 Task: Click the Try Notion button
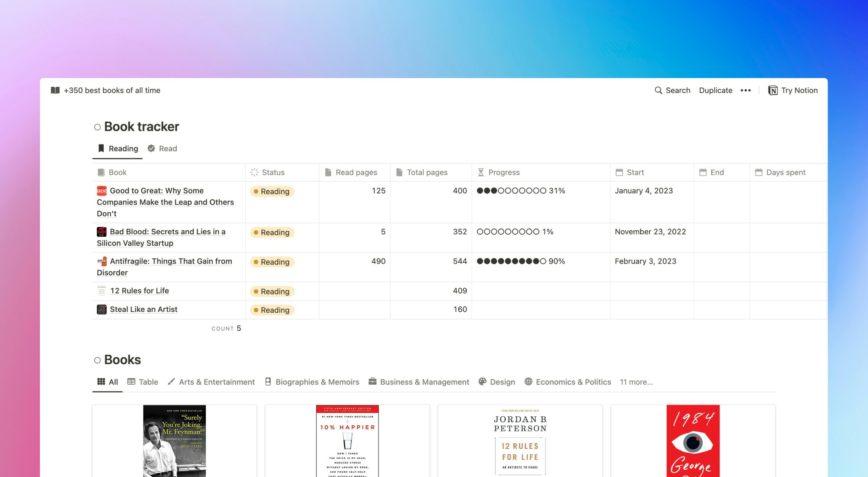[x=793, y=90]
